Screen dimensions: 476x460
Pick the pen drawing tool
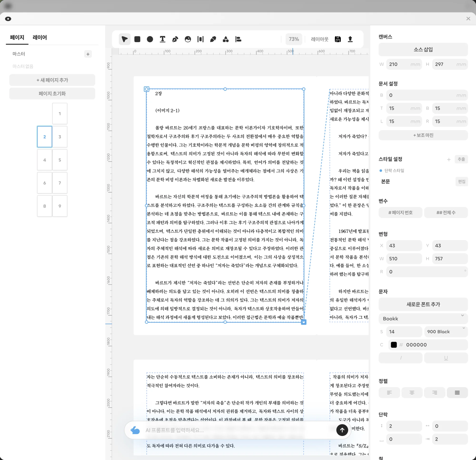pyautogui.click(x=175, y=39)
